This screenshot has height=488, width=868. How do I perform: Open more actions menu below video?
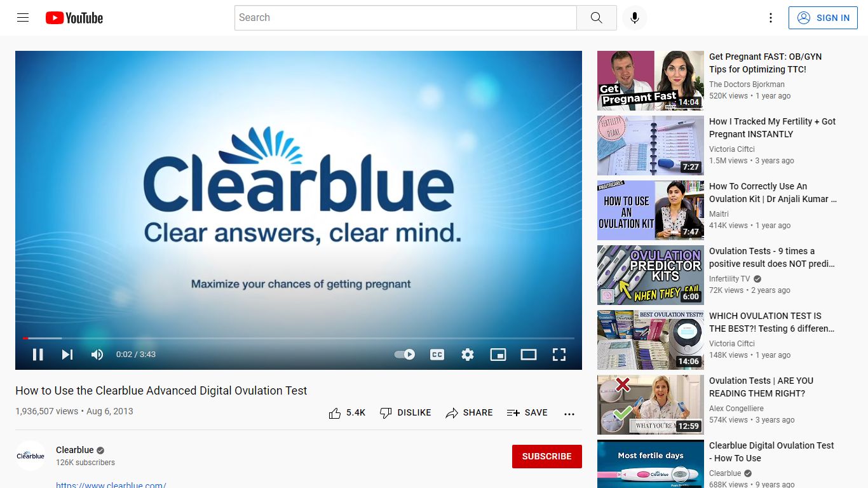tap(569, 414)
